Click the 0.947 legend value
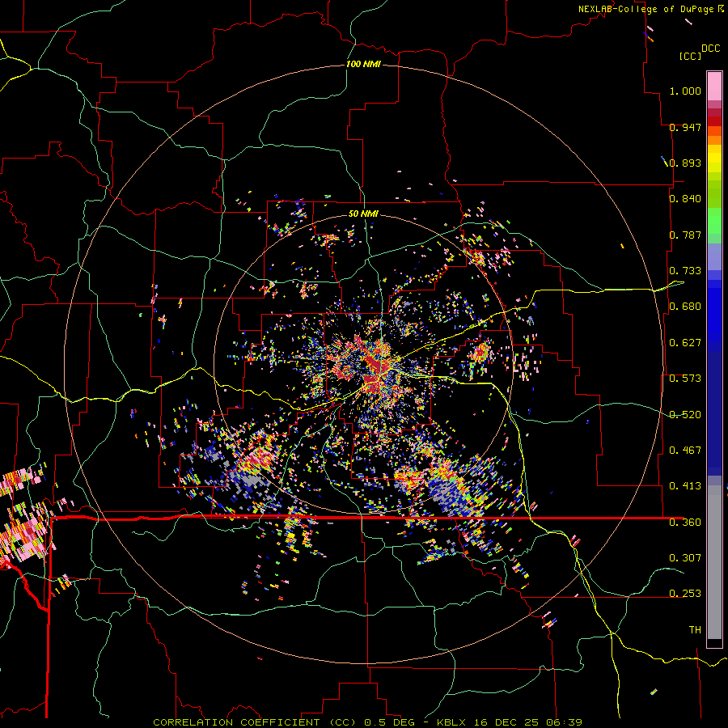Viewport: 728px width, 728px height. 685,127
